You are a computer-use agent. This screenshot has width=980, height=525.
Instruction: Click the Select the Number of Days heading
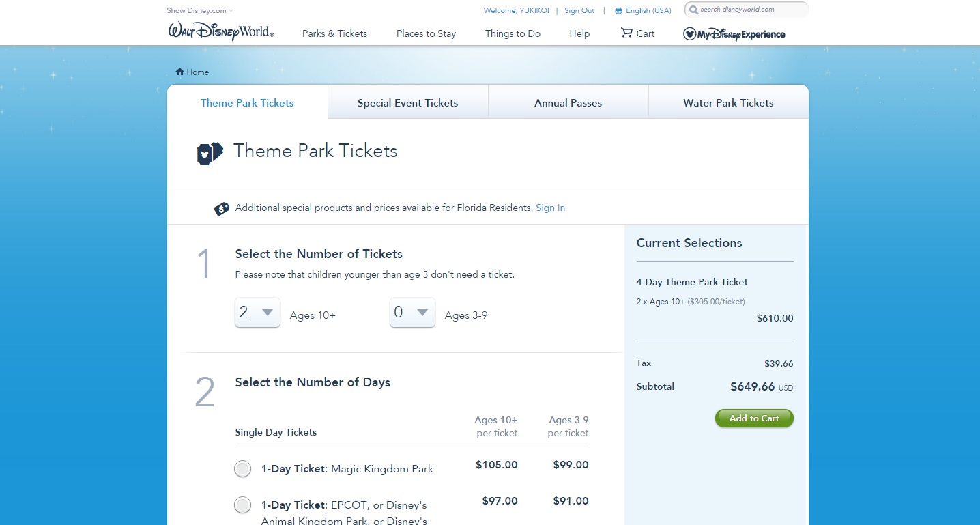pos(313,382)
